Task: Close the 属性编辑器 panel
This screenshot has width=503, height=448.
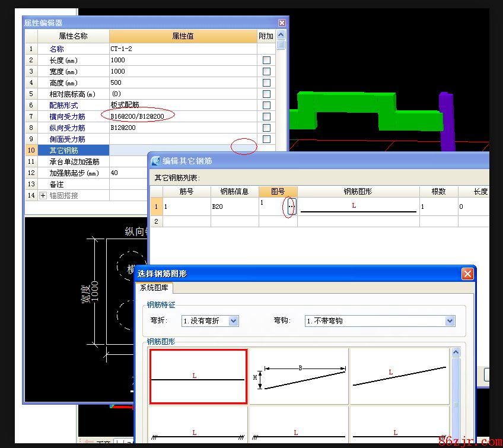Action: [282, 23]
